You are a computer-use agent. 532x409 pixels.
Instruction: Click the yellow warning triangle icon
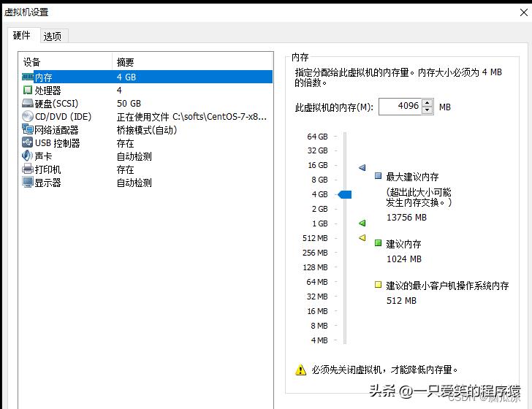click(300, 370)
